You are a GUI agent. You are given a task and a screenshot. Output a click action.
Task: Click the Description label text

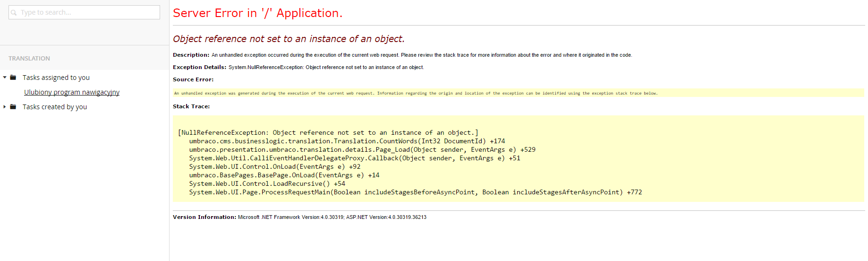[x=191, y=55]
